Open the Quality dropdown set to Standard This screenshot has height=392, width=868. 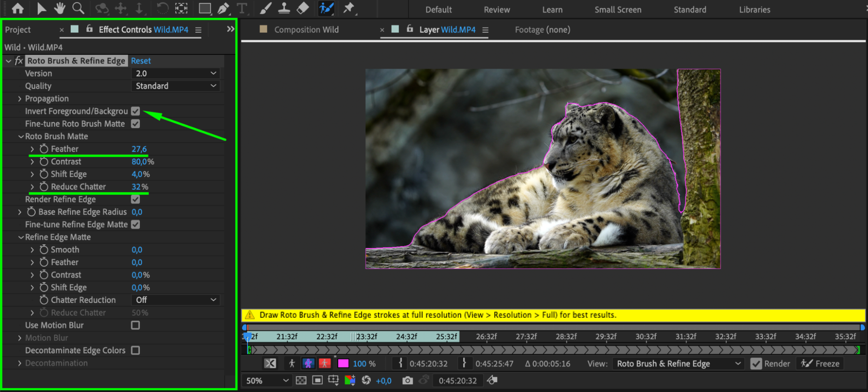pyautogui.click(x=175, y=86)
